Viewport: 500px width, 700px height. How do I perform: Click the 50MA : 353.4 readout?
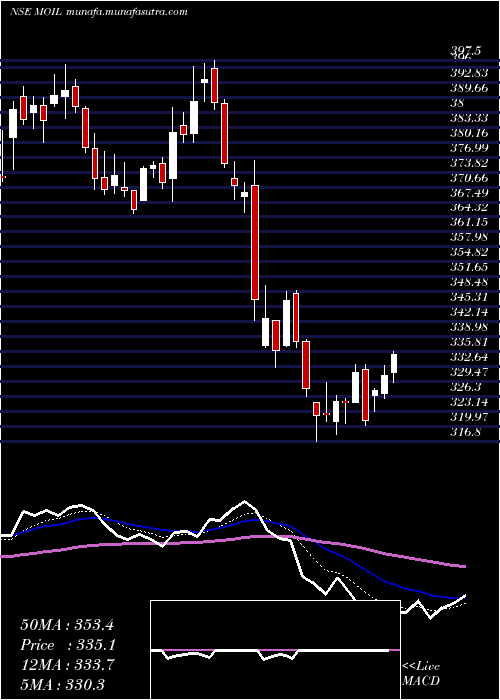[x=67, y=625]
